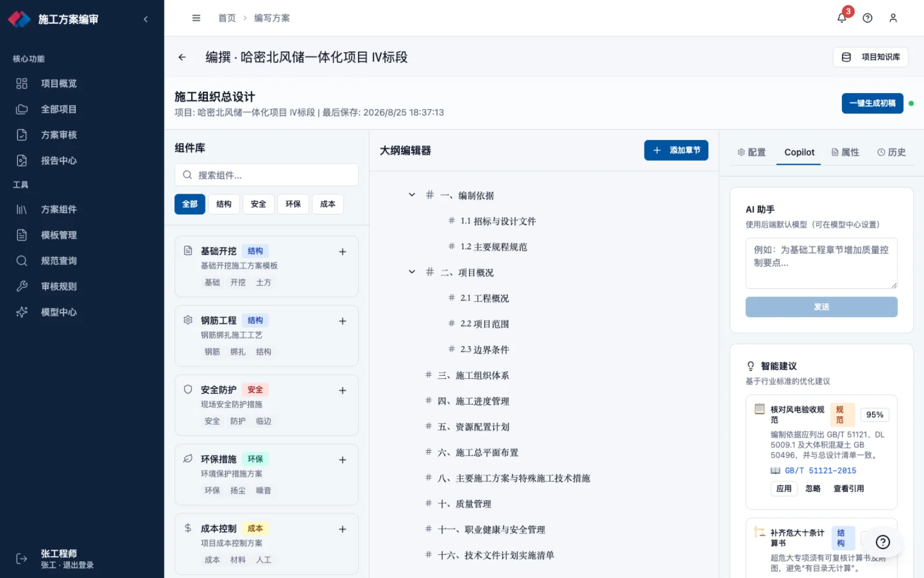Apply the 核对风电验收规范 suggestion
The width and height of the screenshot is (924, 578).
click(x=784, y=488)
